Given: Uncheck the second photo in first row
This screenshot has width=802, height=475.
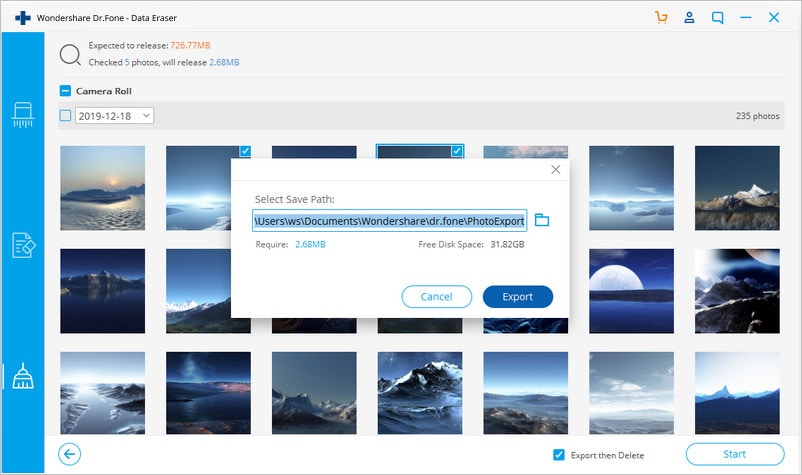Looking at the screenshot, I should [246, 150].
